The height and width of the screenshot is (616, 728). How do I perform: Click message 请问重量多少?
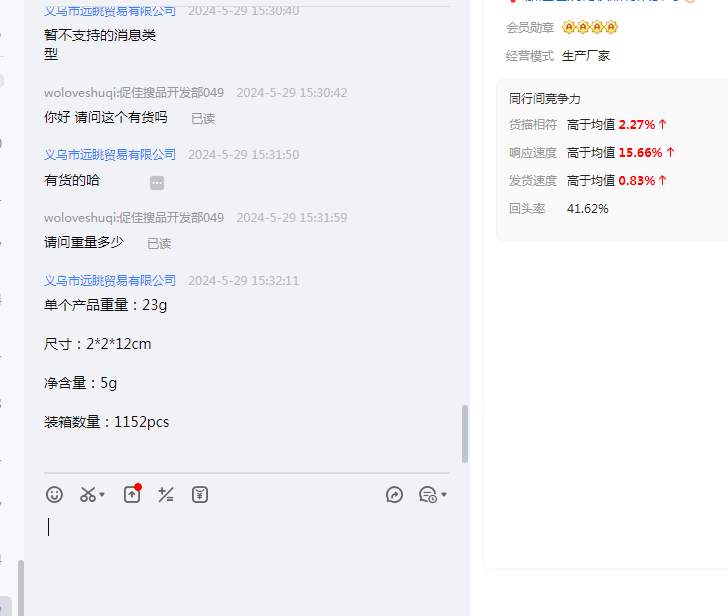(x=84, y=242)
